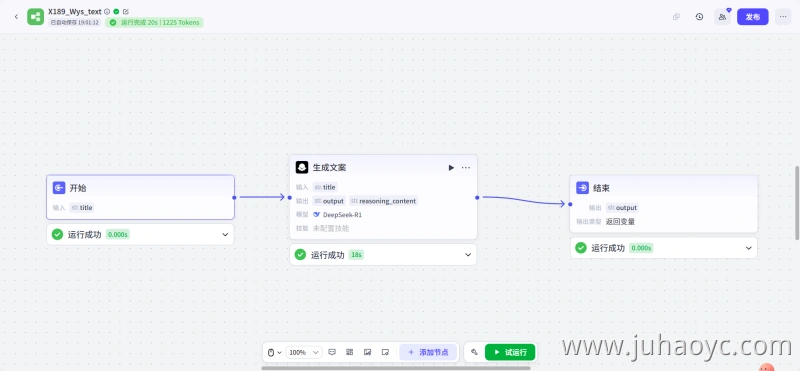Click the add comment toolbar icon

(332, 352)
